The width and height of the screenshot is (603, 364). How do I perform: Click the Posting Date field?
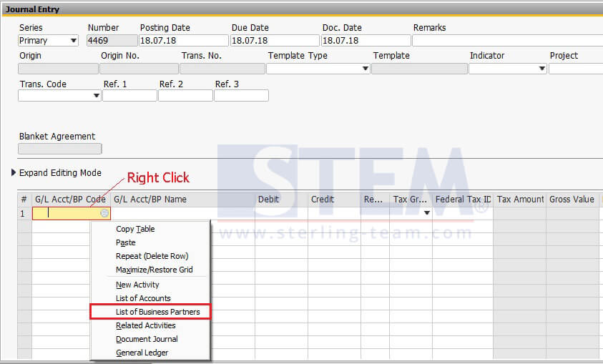(x=183, y=40)
